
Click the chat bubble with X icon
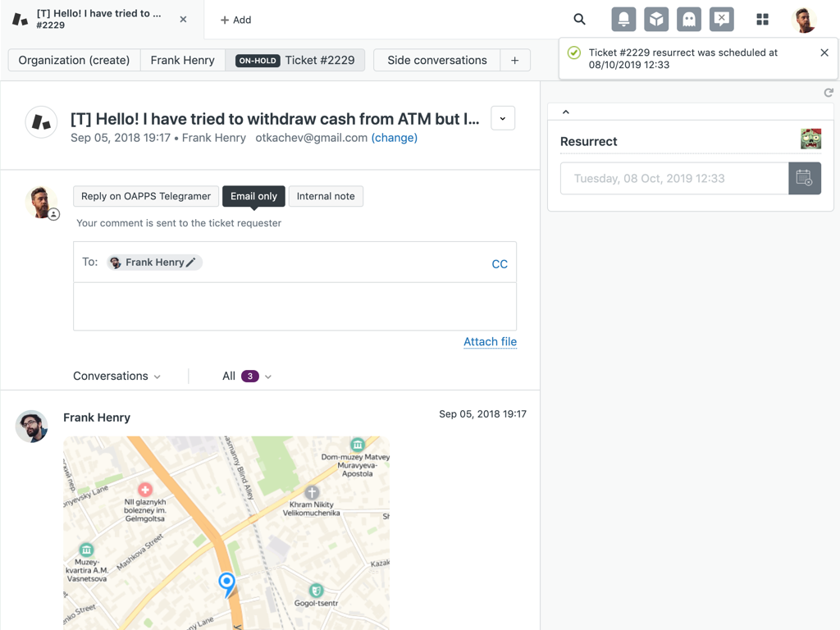coord(722,20)
